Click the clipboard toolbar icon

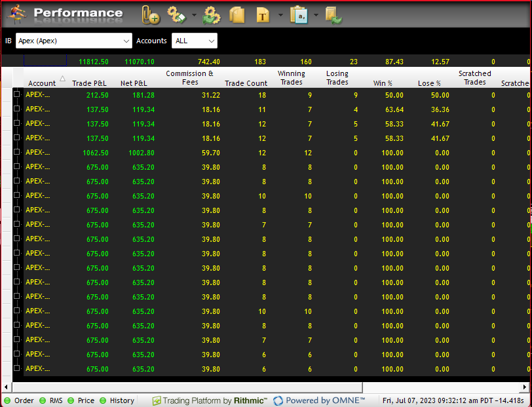point(299,14)
